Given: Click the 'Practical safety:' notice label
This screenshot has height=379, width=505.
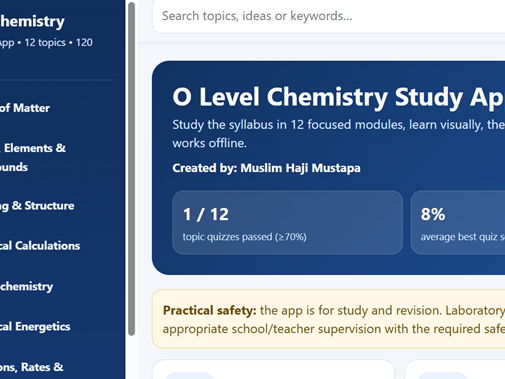Looking at the screenshot, I should [x=210, y=310].
